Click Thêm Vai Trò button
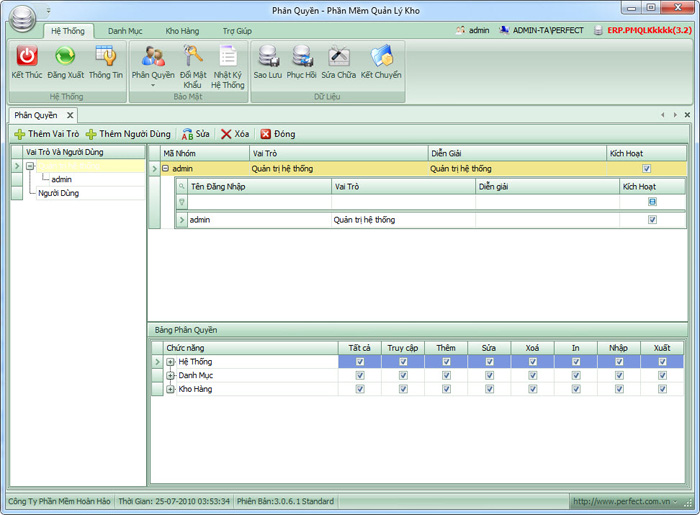The image size is (700, 515). click(x=46, y=133)
